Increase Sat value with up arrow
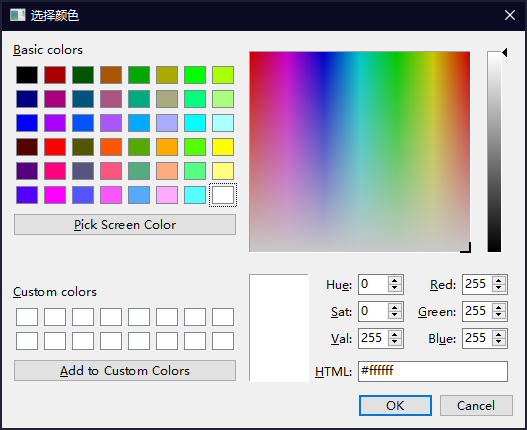The width and height of the screenshot is (527, 430). (395, 307)
